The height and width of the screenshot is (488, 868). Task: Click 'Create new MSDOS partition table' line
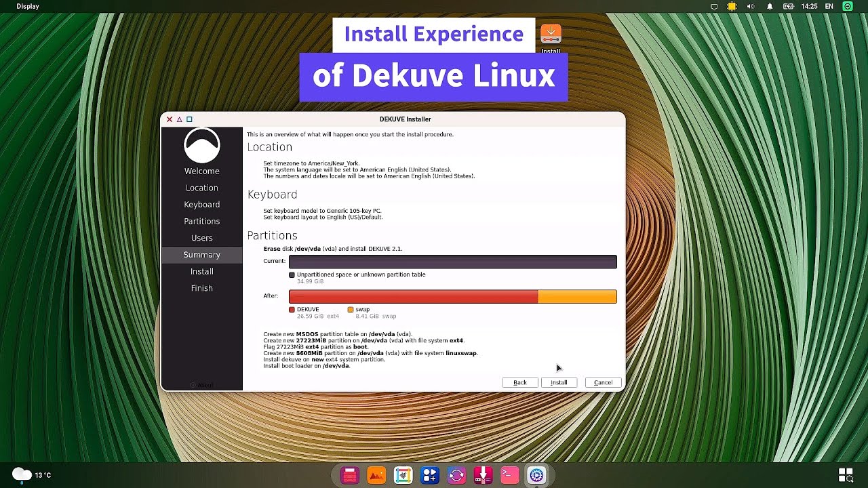coord(338,334)
